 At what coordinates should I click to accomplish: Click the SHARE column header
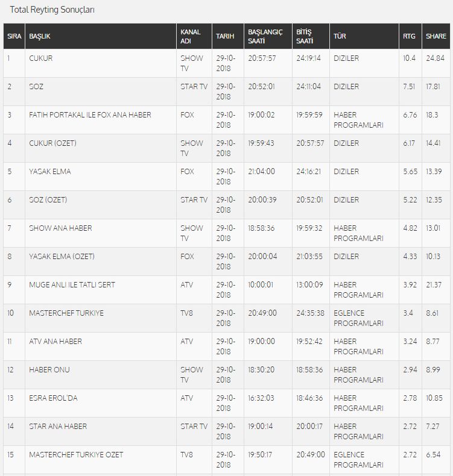tap(436, 36)
